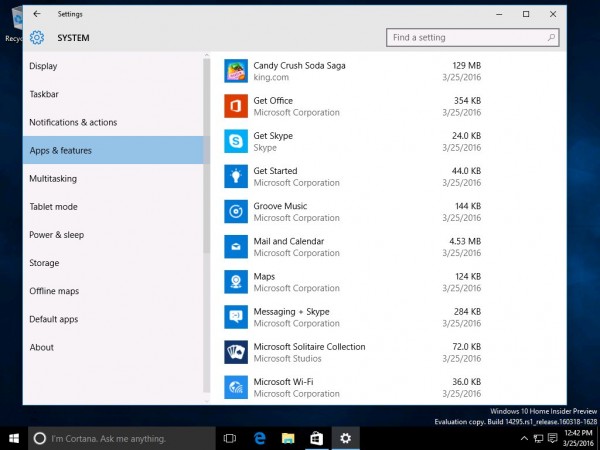This screenshot has width=600, height=450.
Task: Click the Settings gear icon beside SYSTEM
Action: click(x=37, y=38)
